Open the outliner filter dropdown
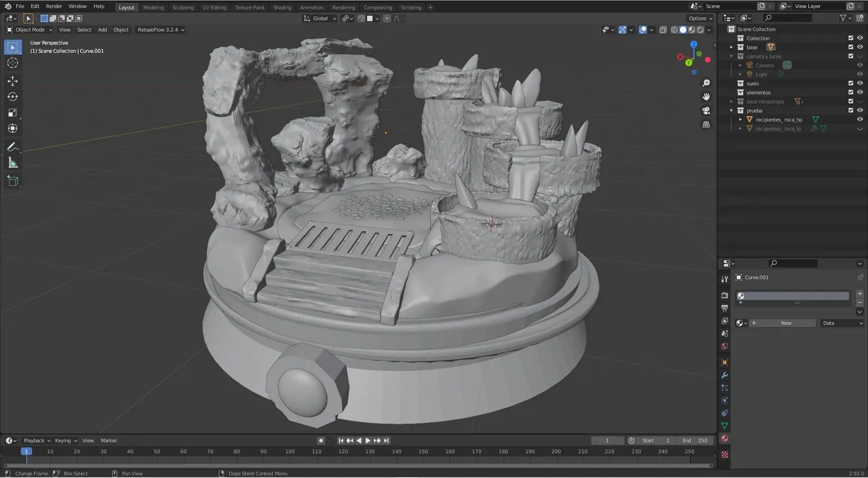This screenshot has width=868, height=478. pos(846,18)
